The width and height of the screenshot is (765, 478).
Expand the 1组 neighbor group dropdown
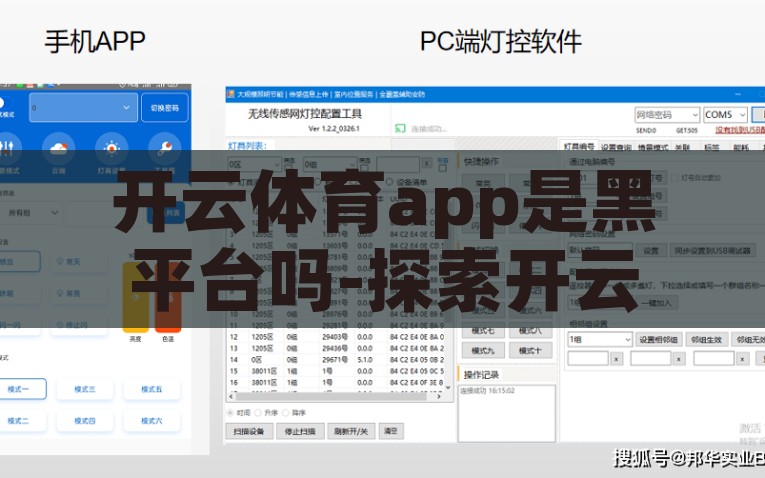click(600, 339)
